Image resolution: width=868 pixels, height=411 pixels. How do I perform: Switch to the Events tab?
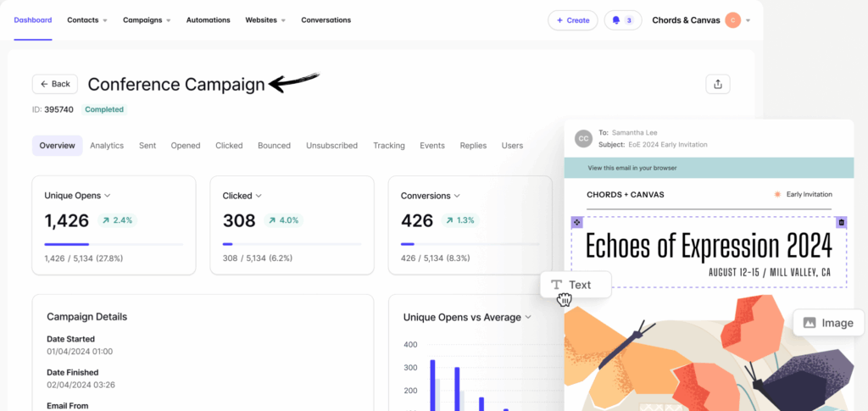432,146
